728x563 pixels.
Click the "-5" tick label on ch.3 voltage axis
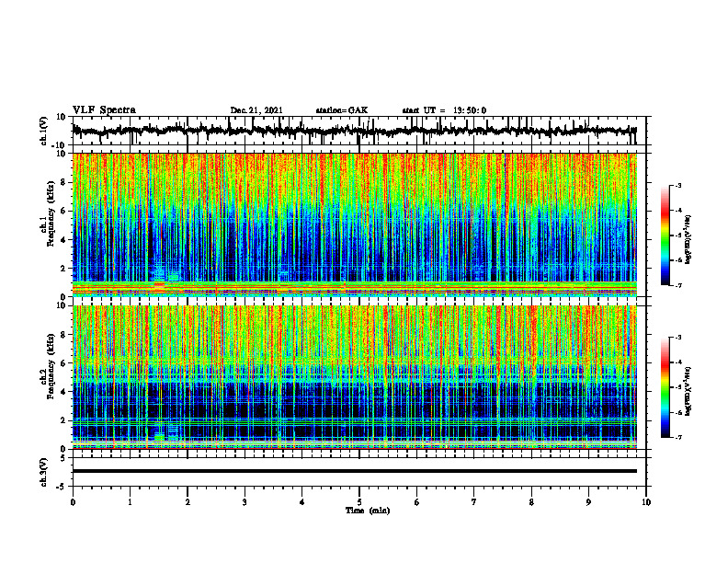click(62, 486)
